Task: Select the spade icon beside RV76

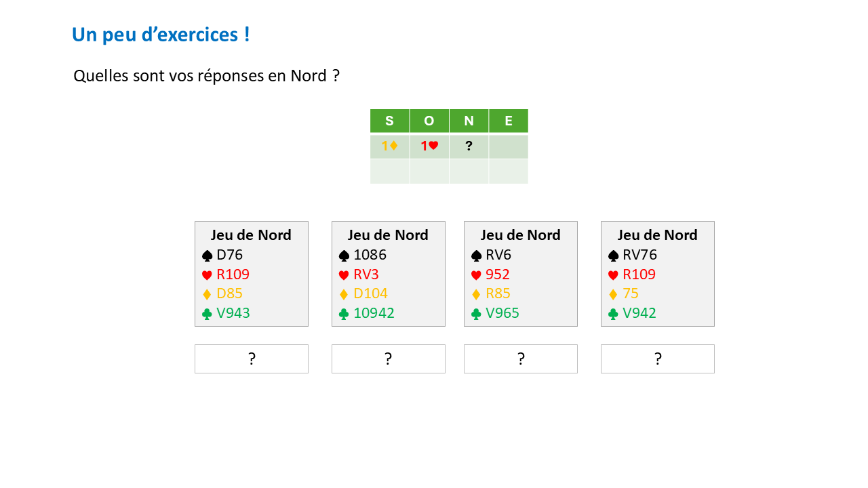Action: (613, 256)
